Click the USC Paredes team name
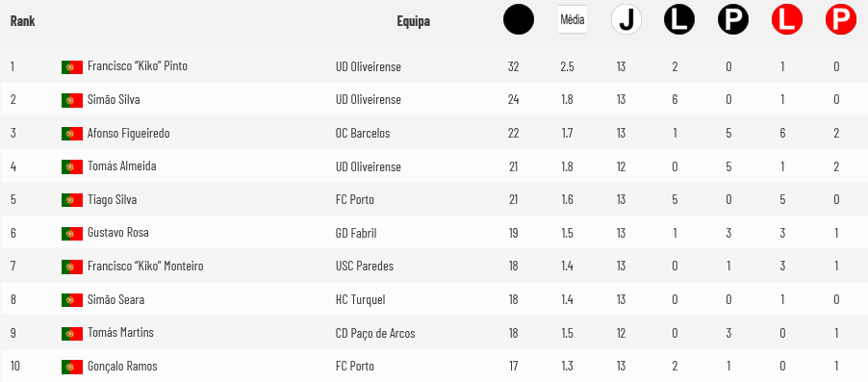The image size is (868, 382). click(x=365, y=267)
